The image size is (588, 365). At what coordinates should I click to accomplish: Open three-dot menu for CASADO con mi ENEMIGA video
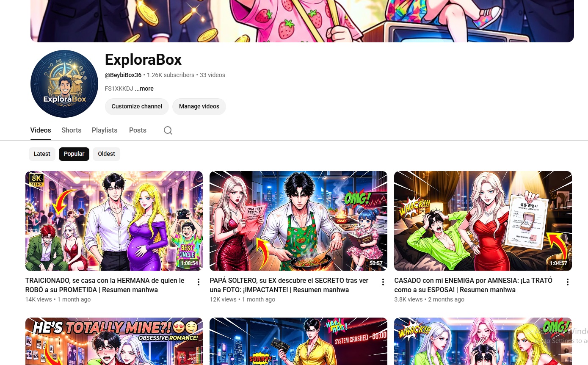point(567,282)
